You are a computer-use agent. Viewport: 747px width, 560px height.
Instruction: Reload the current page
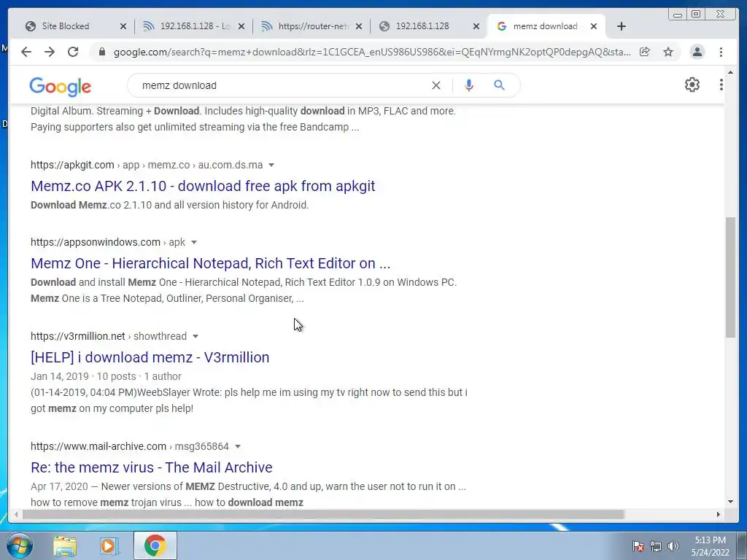pyautogui.click(x=73, y=52)
